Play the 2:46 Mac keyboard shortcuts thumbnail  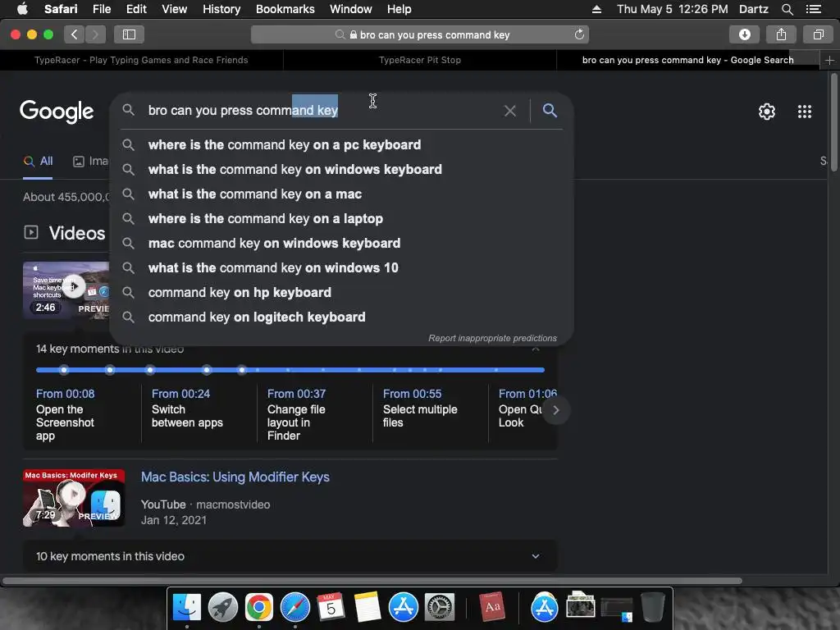click(x=66, y=290)
